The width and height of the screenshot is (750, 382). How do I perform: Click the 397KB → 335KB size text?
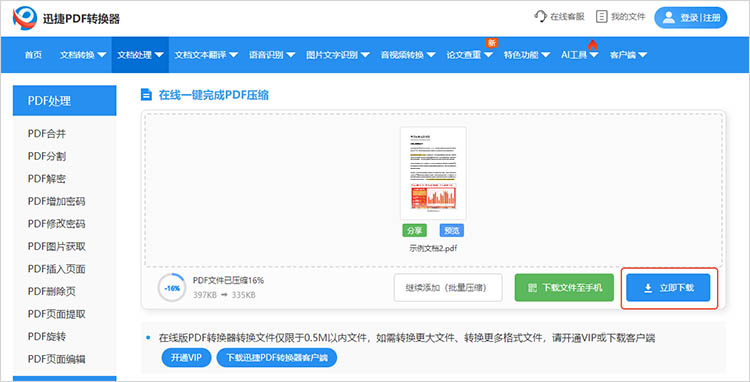(224, 295)
